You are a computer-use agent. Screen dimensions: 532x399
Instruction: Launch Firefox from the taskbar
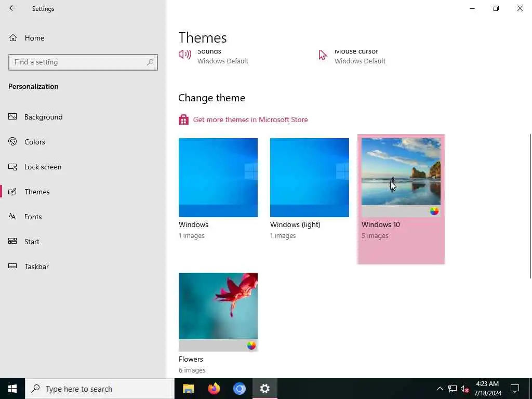click(214, 389)
